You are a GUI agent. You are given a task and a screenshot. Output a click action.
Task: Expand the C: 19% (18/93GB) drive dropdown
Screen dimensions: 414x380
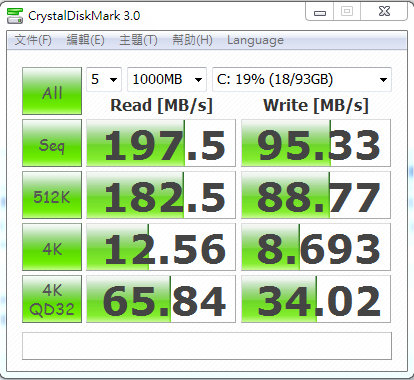click(x=302, y=79)
